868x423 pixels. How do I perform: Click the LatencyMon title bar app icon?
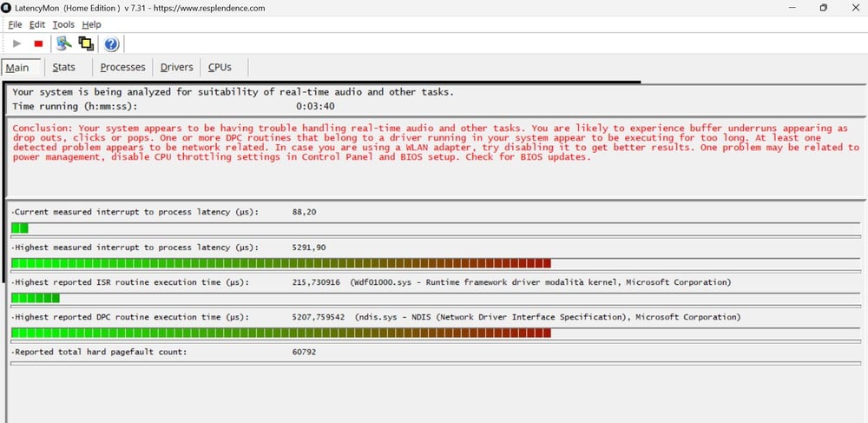tap(6, 8)
